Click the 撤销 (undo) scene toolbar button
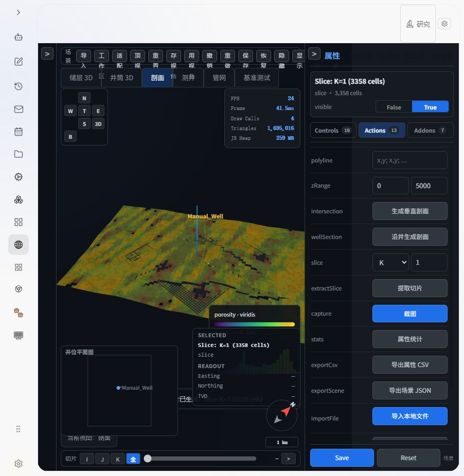Screen dimensions: 464x476 point(210,56)
